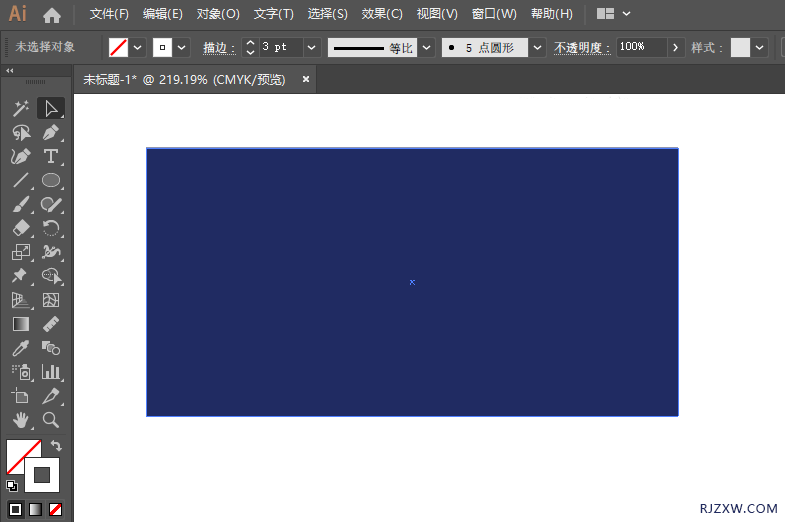Select the Pen tool
This screenshot has height=522, width=785.
click(51, 133)
